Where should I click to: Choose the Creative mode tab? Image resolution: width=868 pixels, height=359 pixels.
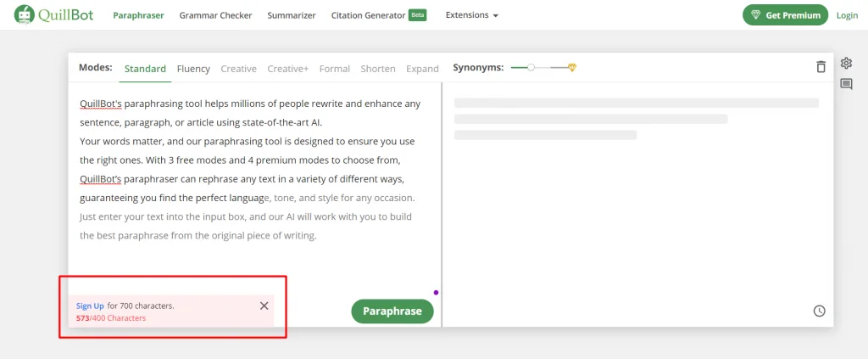(x=238, y=69)
